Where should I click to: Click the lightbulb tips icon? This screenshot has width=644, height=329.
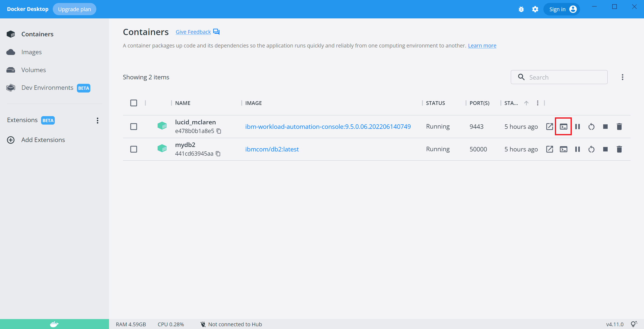[x=634, y=324]
